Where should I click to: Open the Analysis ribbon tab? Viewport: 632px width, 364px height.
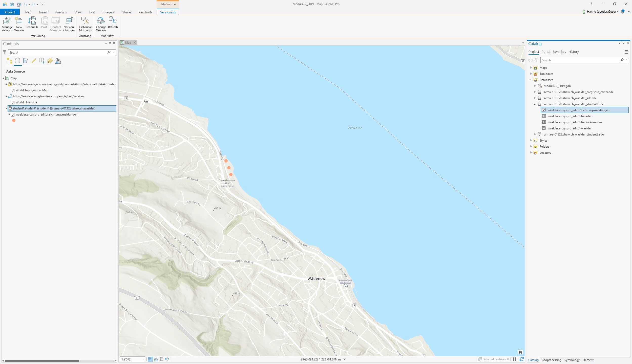(x=61, y=12)
